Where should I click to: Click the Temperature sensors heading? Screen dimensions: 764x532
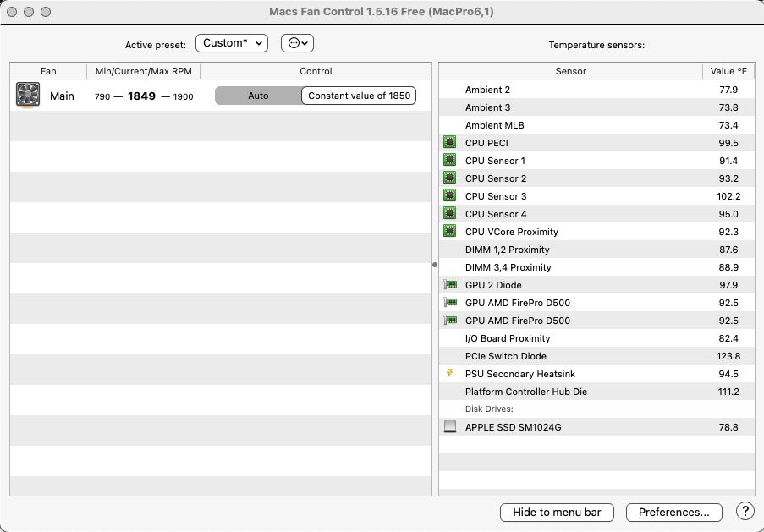[x=596, y=45]
